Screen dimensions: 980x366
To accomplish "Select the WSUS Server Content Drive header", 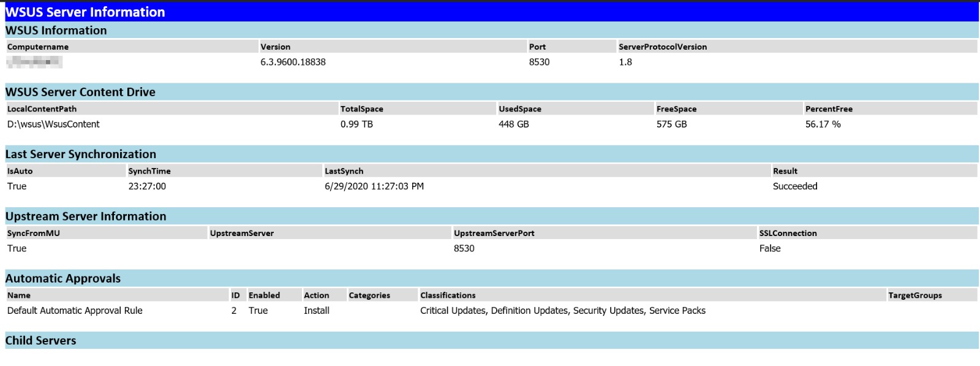I will (x=80, y=92).
